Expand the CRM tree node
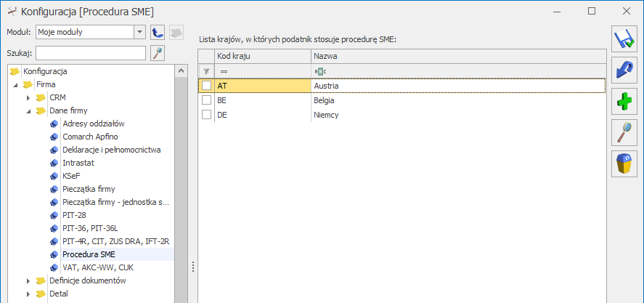The width and height of the screenshot is (644, 303). 28,98
